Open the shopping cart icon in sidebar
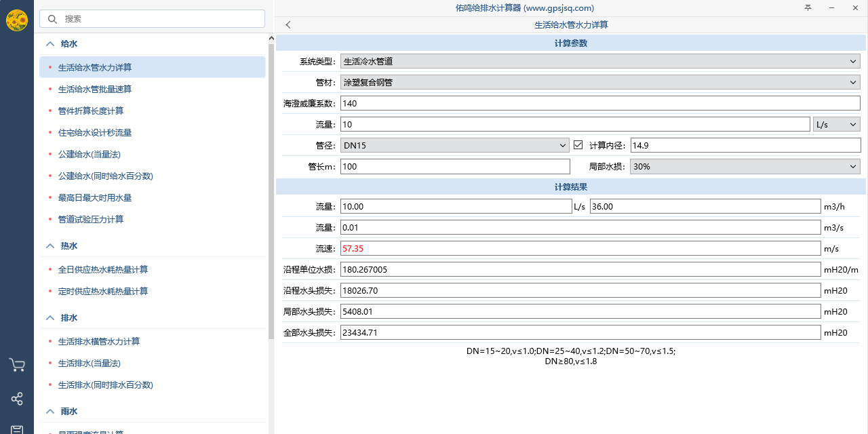Viewport: 868px width, 434px height. [x=17, y=366]
